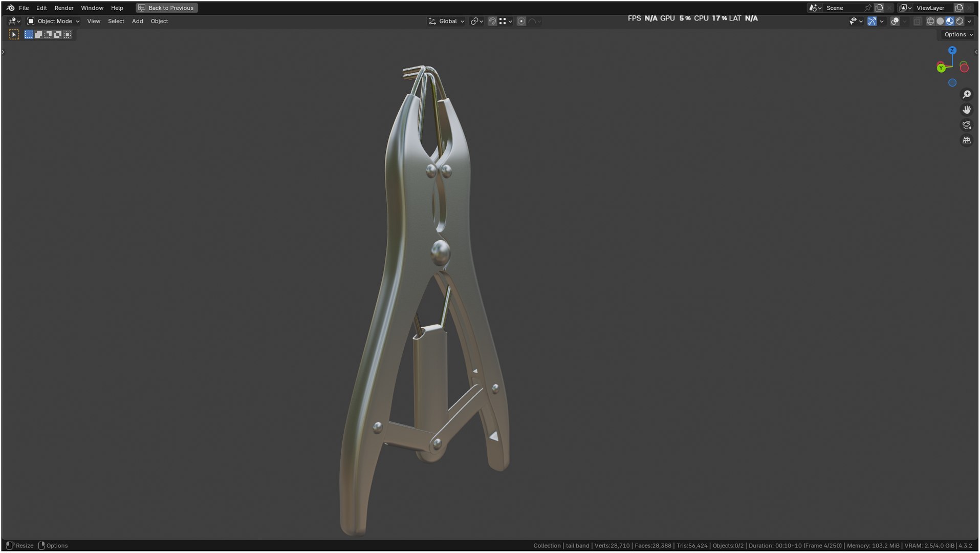Click the Memory: 103.2 MiB status text

(x=873, y=546)
